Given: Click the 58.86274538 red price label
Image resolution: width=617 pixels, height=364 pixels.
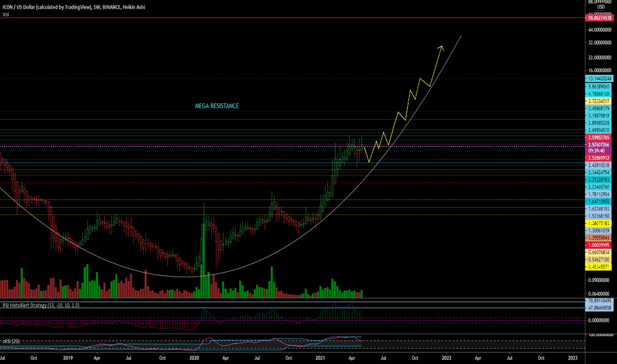Looking at the screenshot, I should (599, 18).
